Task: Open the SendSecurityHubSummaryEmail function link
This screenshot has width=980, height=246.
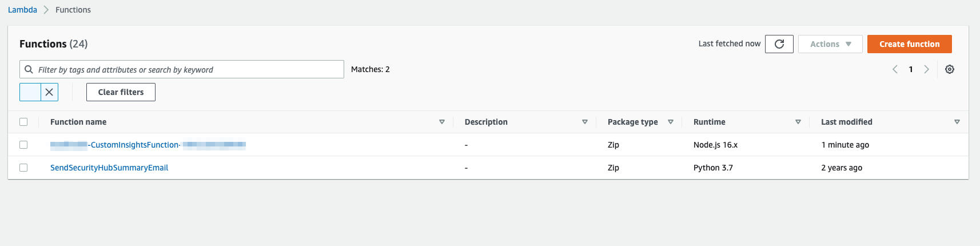Action: pyautogui.click(x=109, y=168)
